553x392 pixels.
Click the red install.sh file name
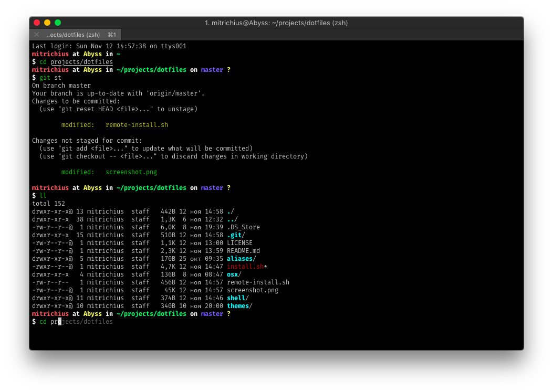pos(245,267)
